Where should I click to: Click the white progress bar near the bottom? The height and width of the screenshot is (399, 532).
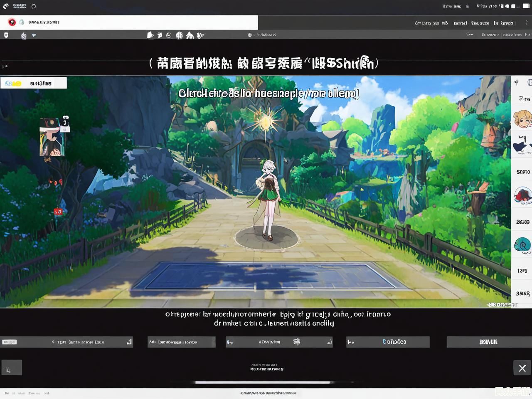tap(262, 382)
